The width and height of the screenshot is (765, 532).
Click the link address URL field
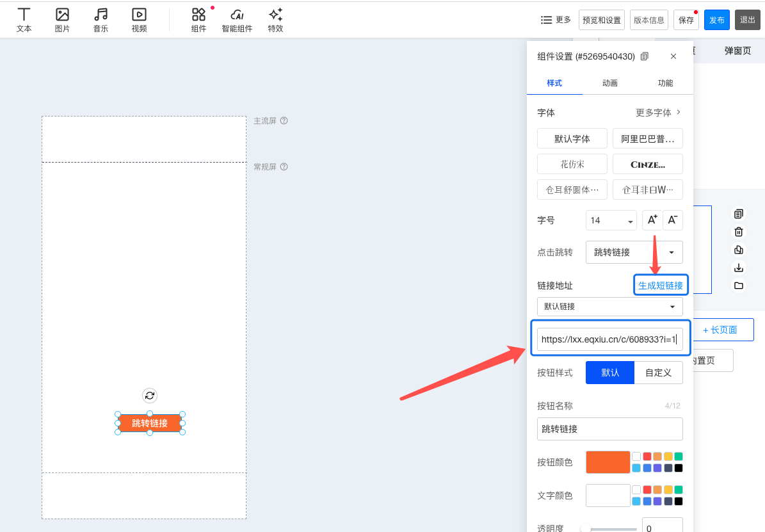coord(610,339)
